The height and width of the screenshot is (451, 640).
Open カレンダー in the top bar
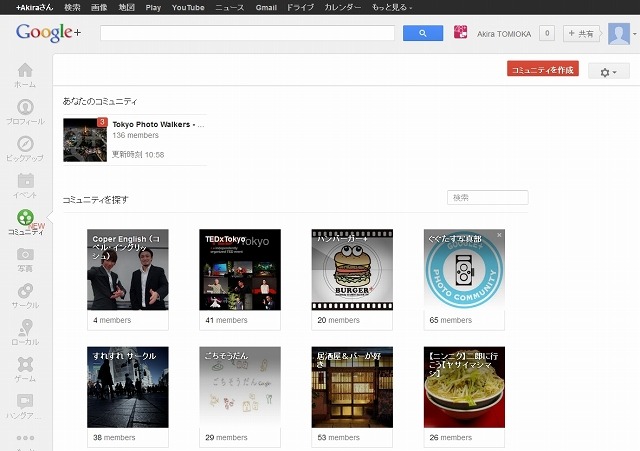tap(342, 7)
